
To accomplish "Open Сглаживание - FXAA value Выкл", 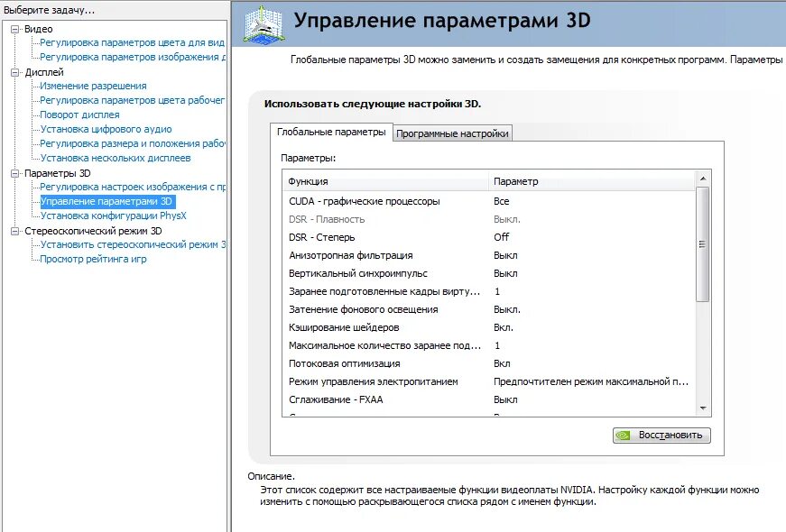I will point(505,399).
